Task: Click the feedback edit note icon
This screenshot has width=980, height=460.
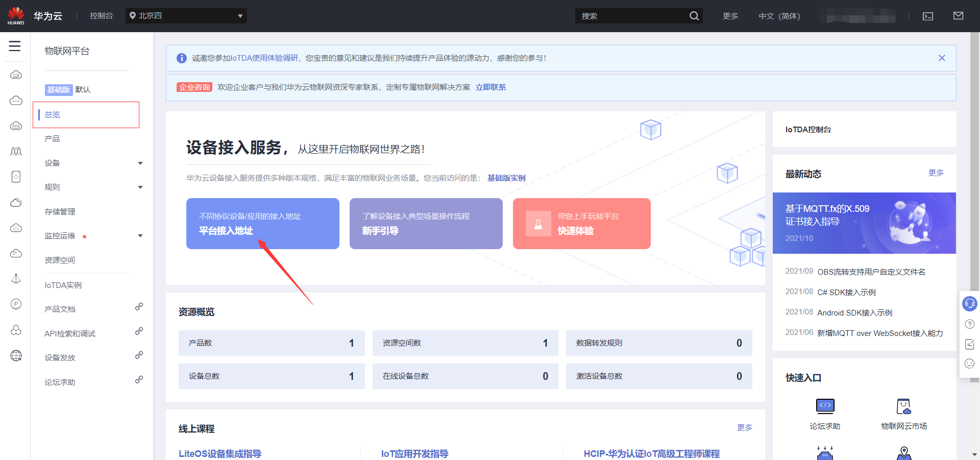Action: pos(970,344)
